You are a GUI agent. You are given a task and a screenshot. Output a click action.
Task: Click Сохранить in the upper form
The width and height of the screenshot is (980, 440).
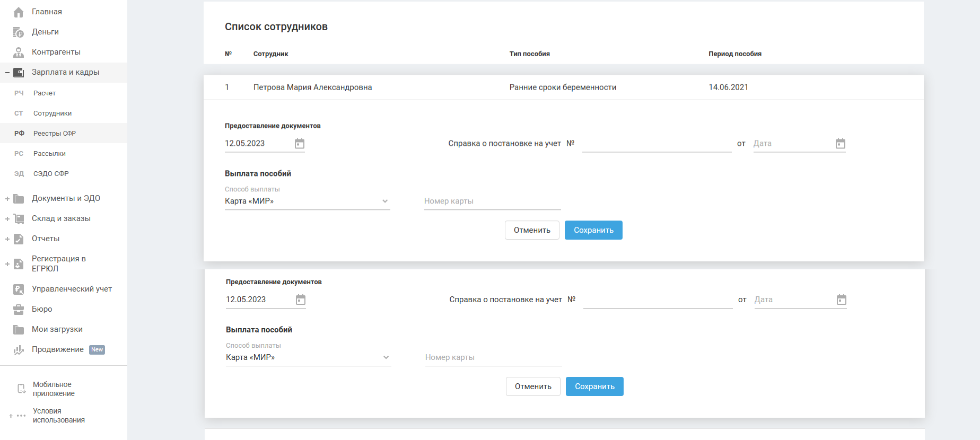(x=593, y=230)
